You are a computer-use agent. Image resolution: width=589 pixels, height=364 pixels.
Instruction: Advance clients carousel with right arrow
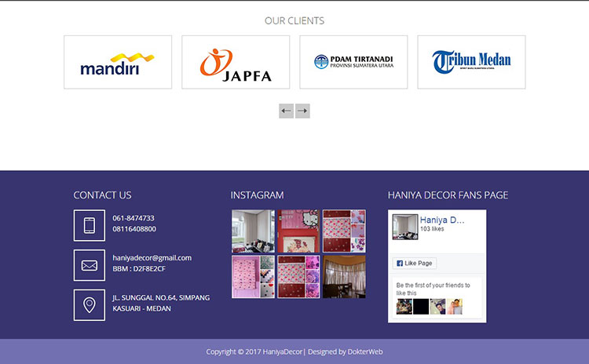point(302,111)
